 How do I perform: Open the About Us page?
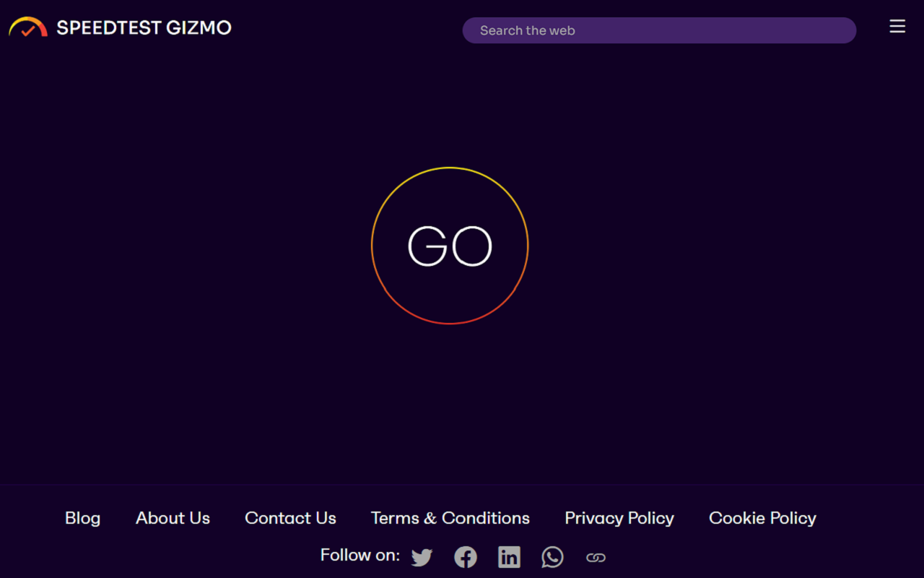pyautogui.click(x=173, y=518)
